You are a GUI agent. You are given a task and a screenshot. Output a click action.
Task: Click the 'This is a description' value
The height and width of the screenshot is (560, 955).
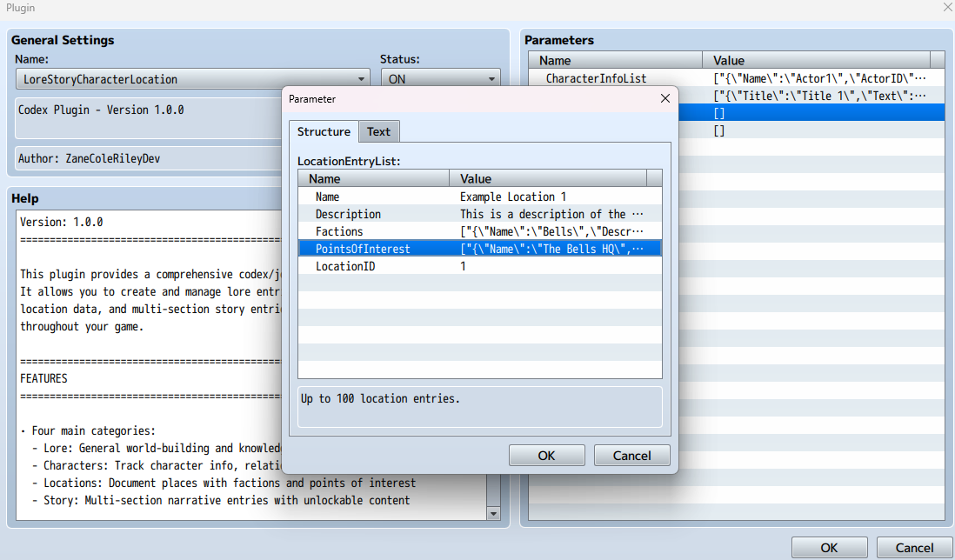pyautogui.click(x=551, y=214)
